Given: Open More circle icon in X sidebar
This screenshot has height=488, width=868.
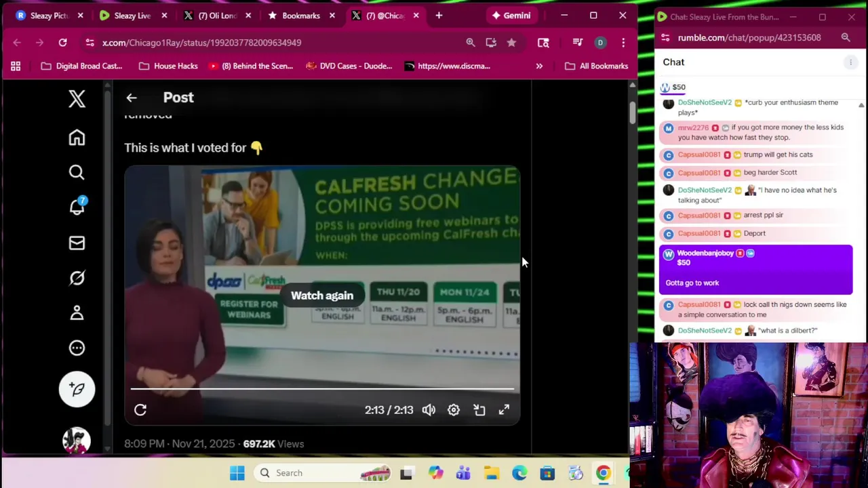Looking at the screenshot, I should (x=77, y=348).
